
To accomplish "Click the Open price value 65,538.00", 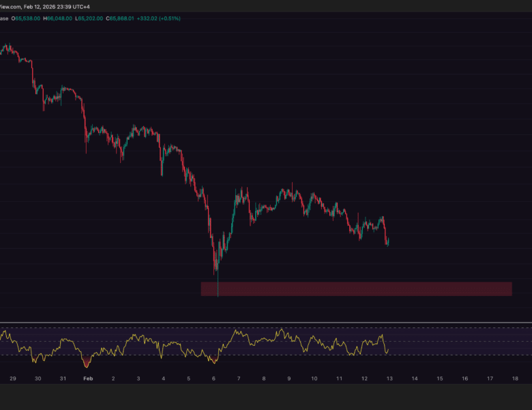I will [28, 18].
